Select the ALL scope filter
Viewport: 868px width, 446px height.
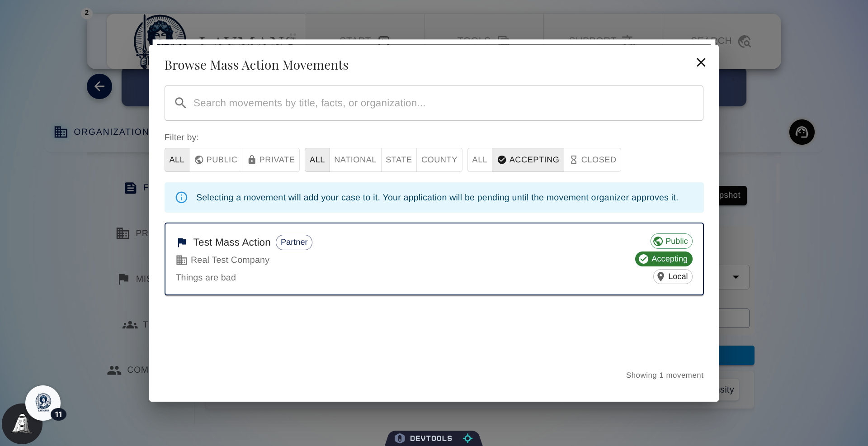[x=317, y=160]
